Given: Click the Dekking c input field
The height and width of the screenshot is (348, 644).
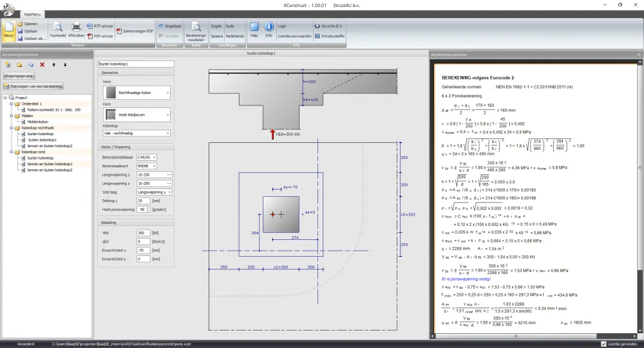Looking at the screenshot, I should tap(144, 201).
